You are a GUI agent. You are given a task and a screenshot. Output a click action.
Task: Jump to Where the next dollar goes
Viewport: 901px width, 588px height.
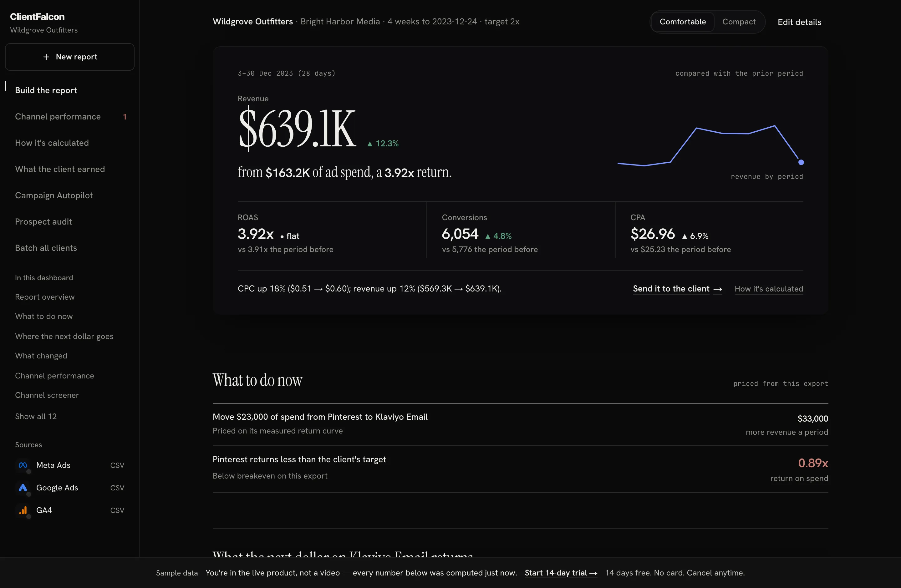coord(64,336)
